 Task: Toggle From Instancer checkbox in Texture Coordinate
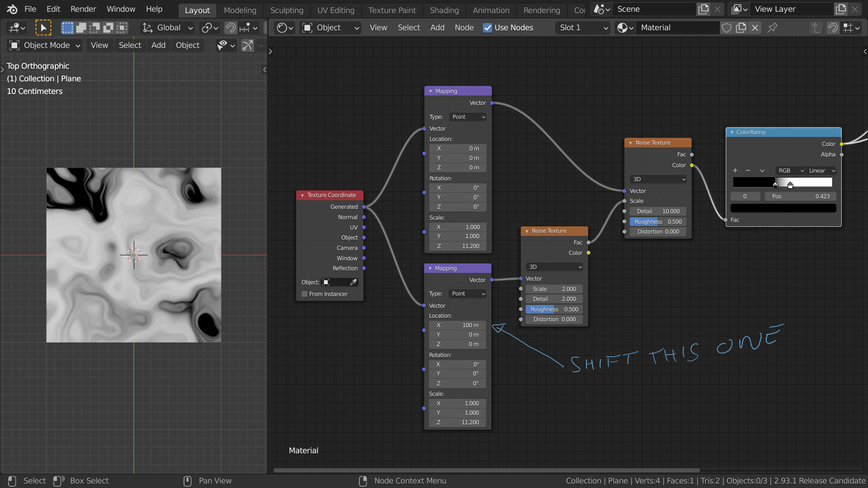[x=304, y=294]
